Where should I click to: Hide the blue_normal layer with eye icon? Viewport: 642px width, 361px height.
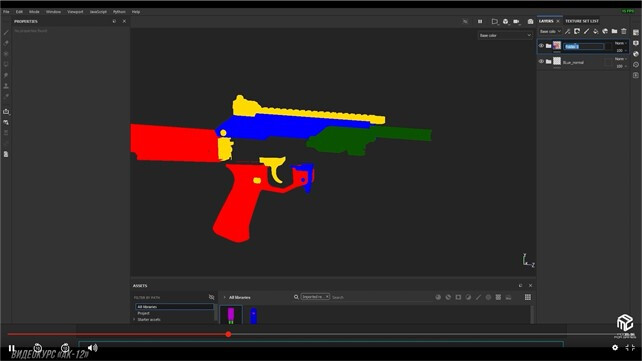point(541,61)
